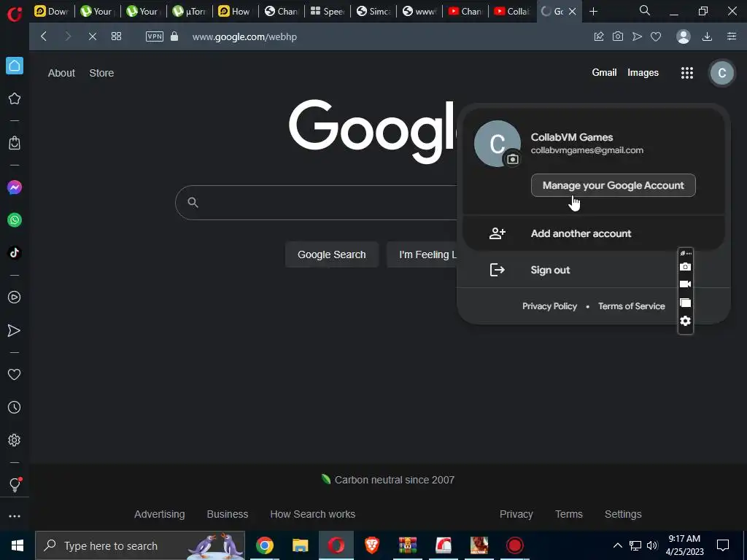Image resolution: width=747 pixels, height=560 pixels.
Task: Click the Google search box
Action: pos(317,203)
